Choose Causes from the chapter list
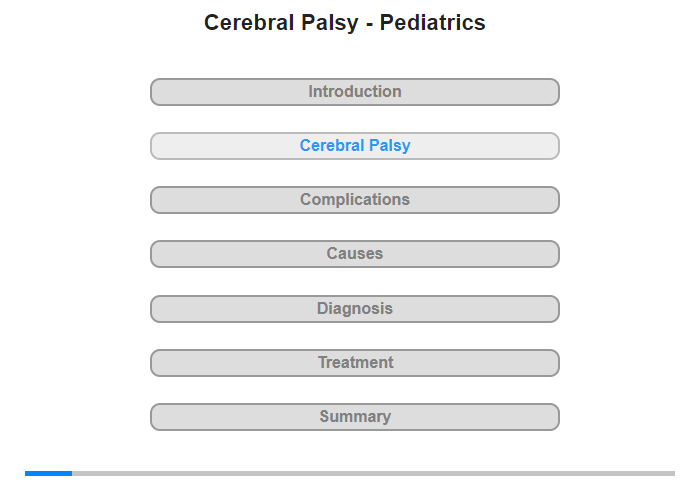 tap(355, 254)
